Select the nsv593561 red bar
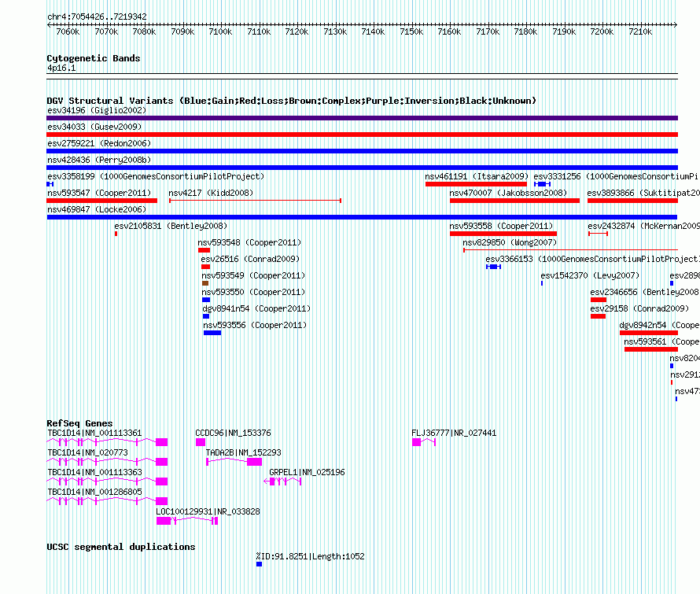The width and height of the screenshot is (700, 594). click(x=651, y=349)
